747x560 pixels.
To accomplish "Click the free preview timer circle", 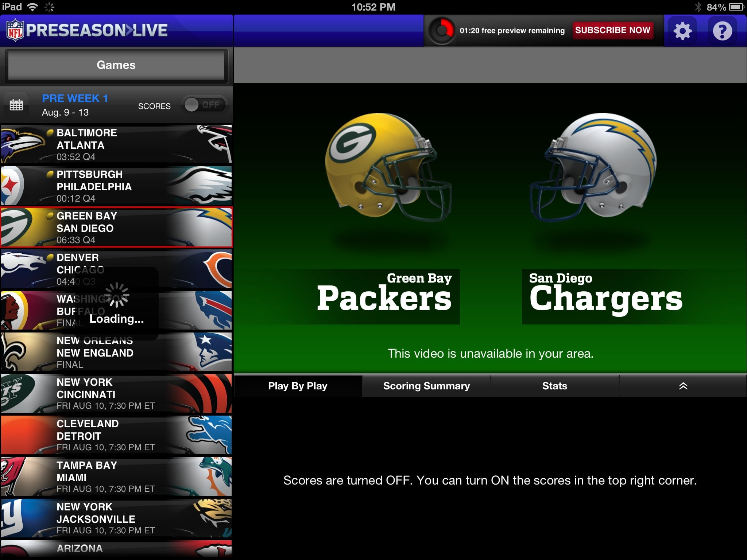I will pyautogui.click(x=442, y=31).
